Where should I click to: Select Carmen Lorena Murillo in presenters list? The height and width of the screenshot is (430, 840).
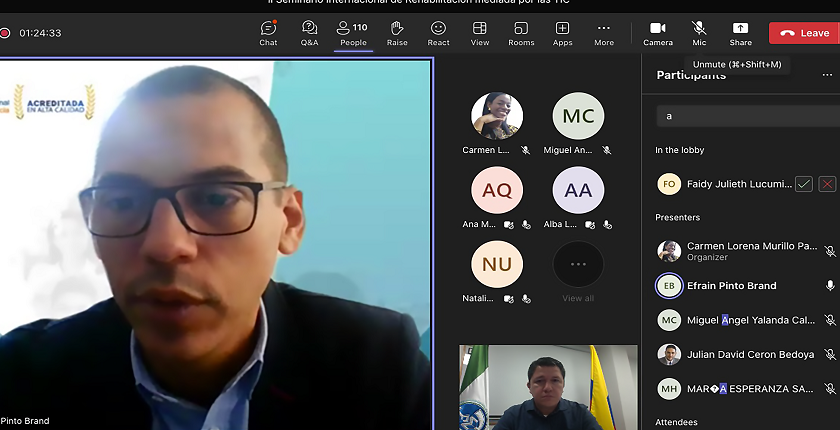point(747,251)
